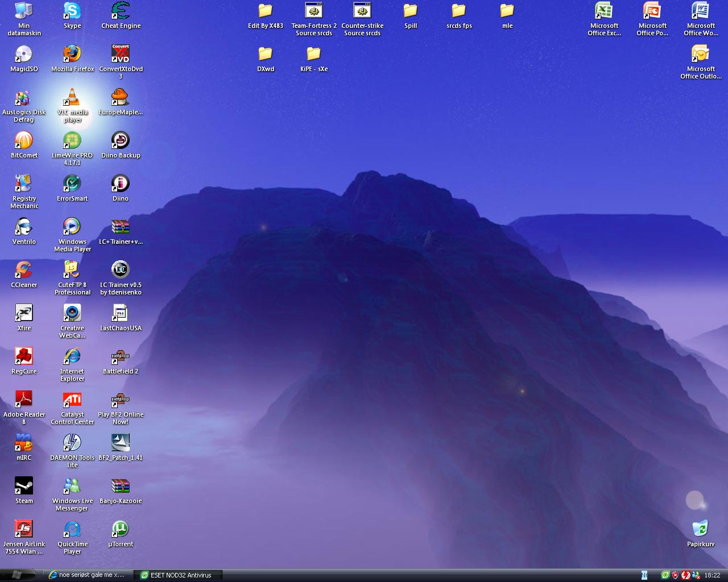Select the Creative WebCam shortcut
The width and height of the screenshot is (728, 582).
[x=72, y=321]
